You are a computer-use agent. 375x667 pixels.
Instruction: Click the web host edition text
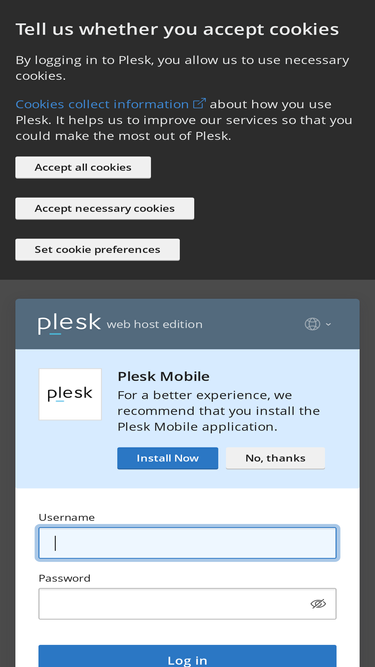point(155,324)
